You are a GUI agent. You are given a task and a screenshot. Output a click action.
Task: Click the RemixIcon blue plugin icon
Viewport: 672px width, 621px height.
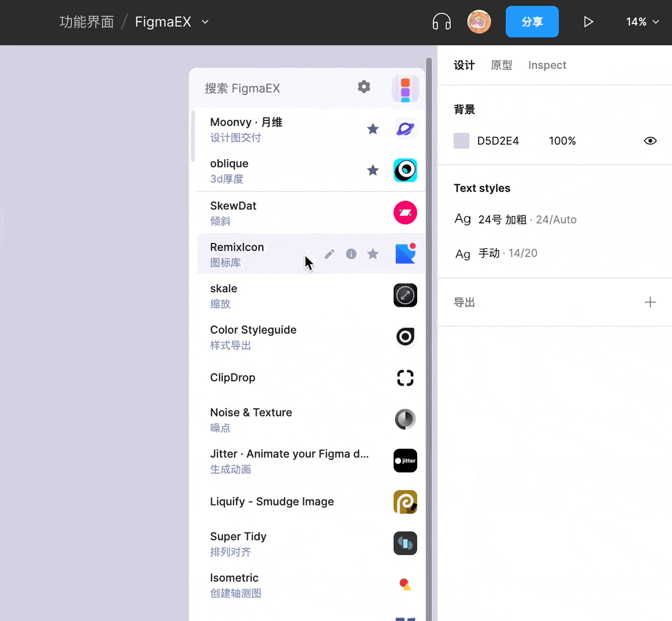[x=405, y=254]
